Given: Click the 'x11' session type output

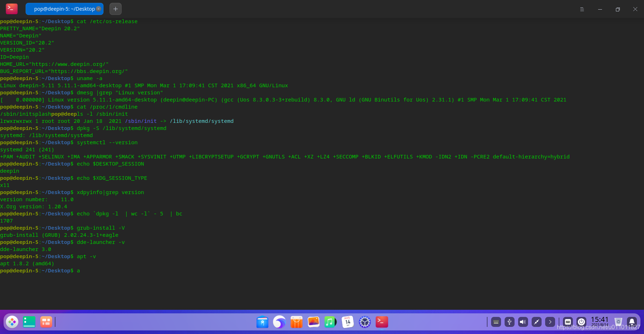Looking at the screenshot, I should [x=5, y=185].
